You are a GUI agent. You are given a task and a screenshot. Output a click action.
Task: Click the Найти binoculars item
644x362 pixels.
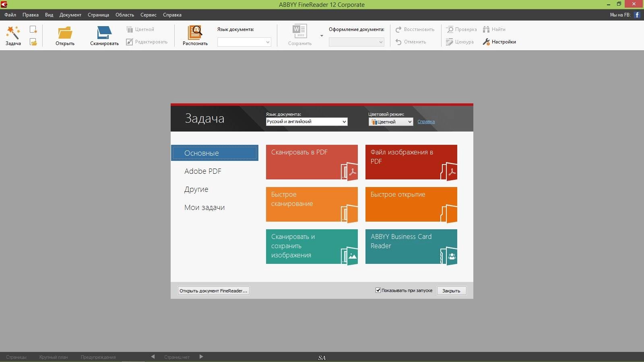click(x=494, y=29)
